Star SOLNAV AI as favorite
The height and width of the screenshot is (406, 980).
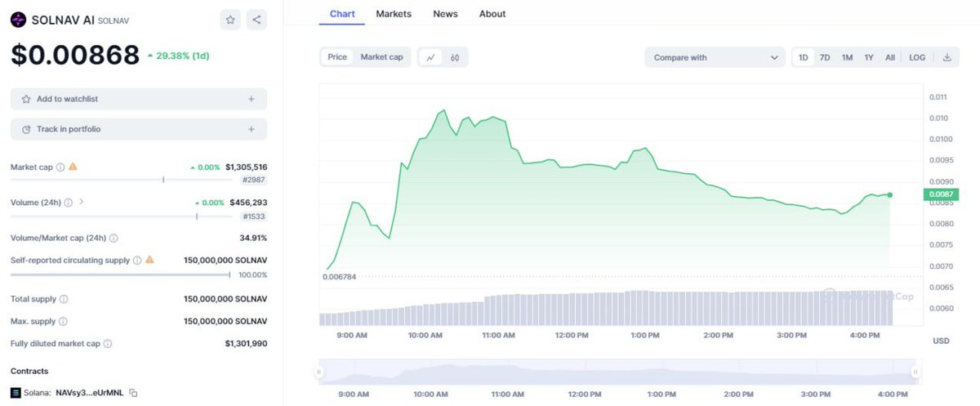(x=230, y=20)
